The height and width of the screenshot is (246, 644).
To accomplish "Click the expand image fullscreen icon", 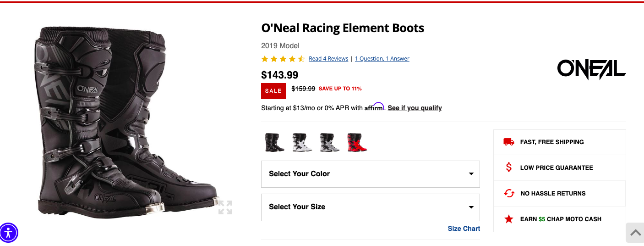I will pyautogui.click(x=225, y=207).
